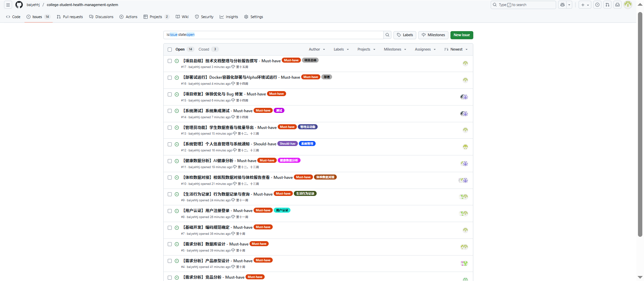Viewport: 644px width, 281px height.
Task: Click the New issue button
Action: 462,35
